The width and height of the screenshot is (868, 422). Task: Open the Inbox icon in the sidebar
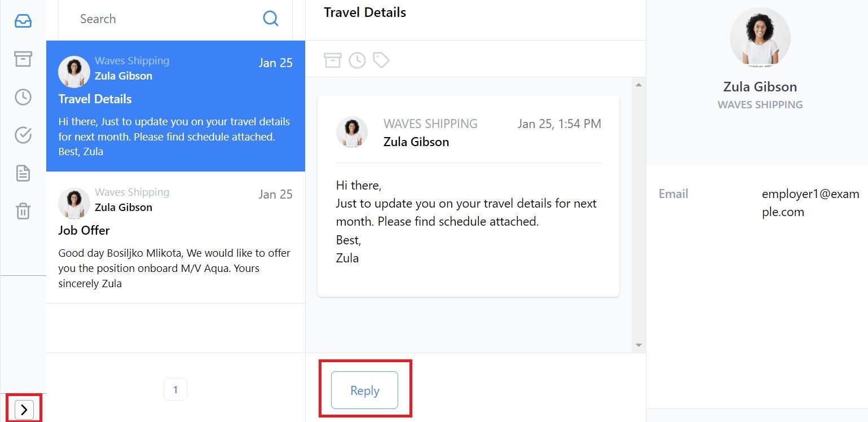23,21
